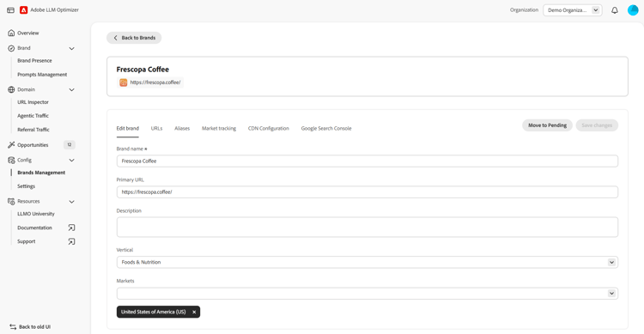Image resolution: width=644 pixels, height=334 pixels.
Task: Open the frescopa.coffee URL link in header
Action: 155,82
